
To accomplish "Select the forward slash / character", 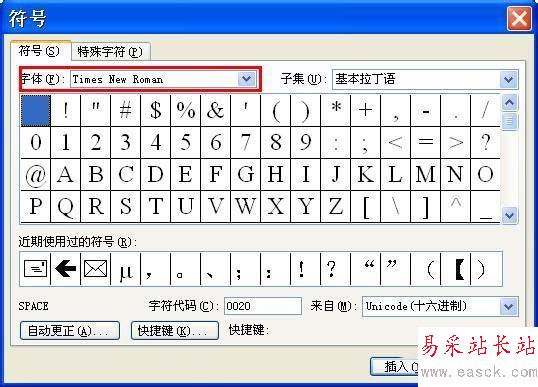I will coord(486,110).
